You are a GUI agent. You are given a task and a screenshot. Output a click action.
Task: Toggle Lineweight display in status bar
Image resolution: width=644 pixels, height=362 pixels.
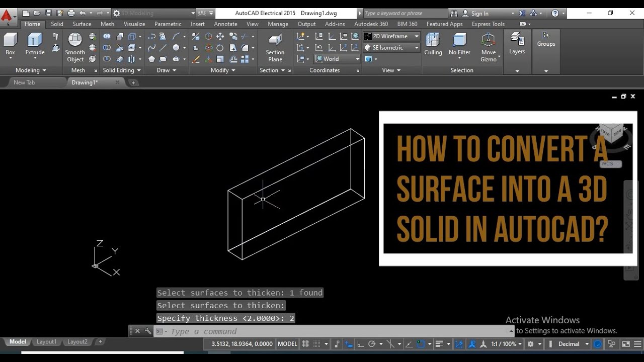click(439, 344)
